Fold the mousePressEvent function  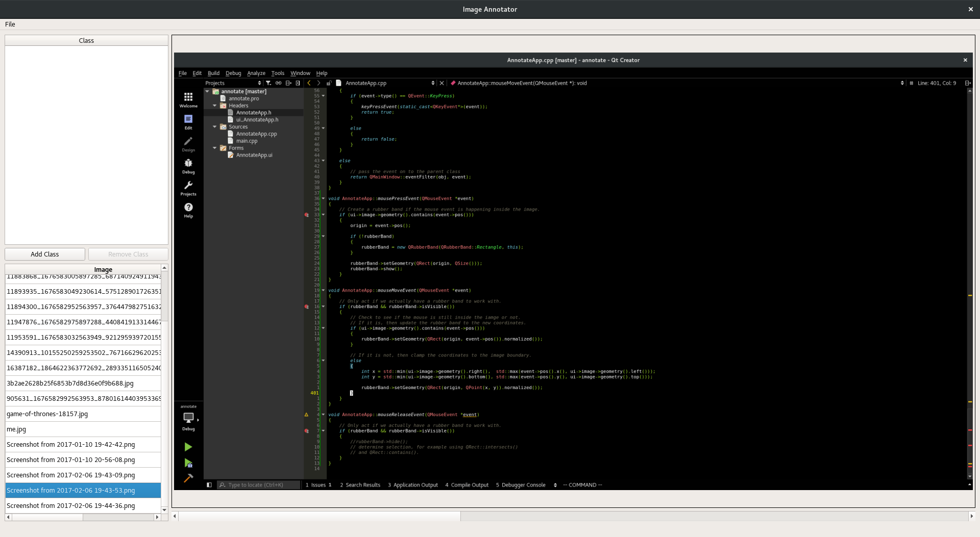pyautogui.click(x=323, y=198)
